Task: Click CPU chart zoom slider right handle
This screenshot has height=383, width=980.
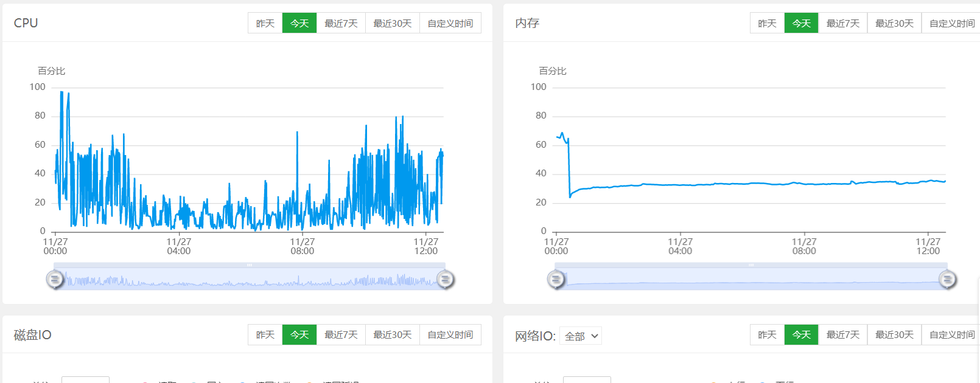Action: pyautogui.click(x=446, y=280)
